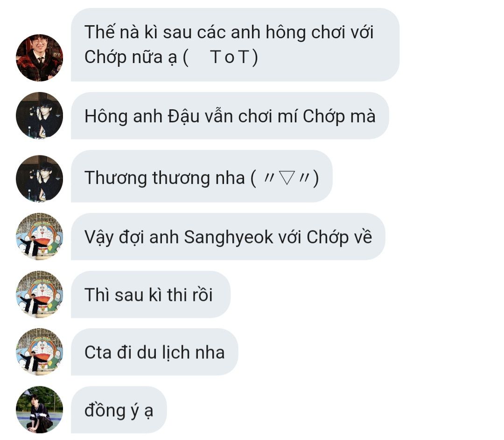This screenshot has height=440, width=504.
Task: Open avatar of the smiling man with glasses
Action: pyautogui.click(x=39, y=57)
